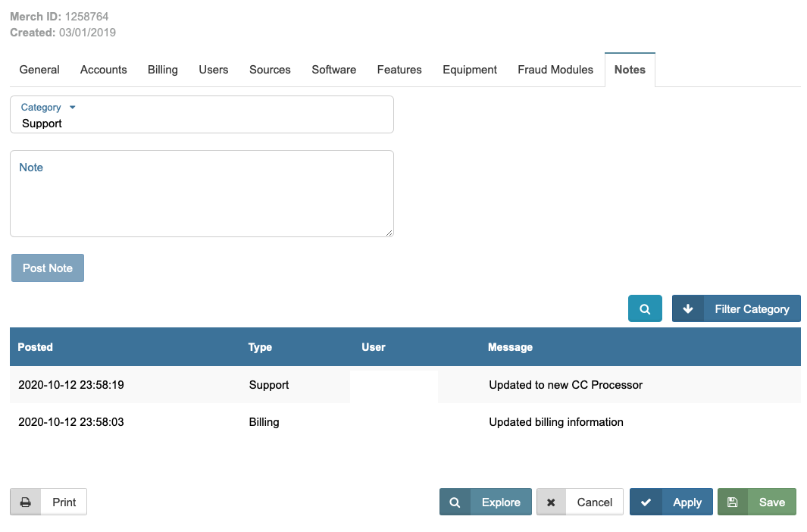Image resolution: width=807 pixels, height=532 pixels.
Task: Open the Fraud Modules tab
Action: tap(555, 70)
